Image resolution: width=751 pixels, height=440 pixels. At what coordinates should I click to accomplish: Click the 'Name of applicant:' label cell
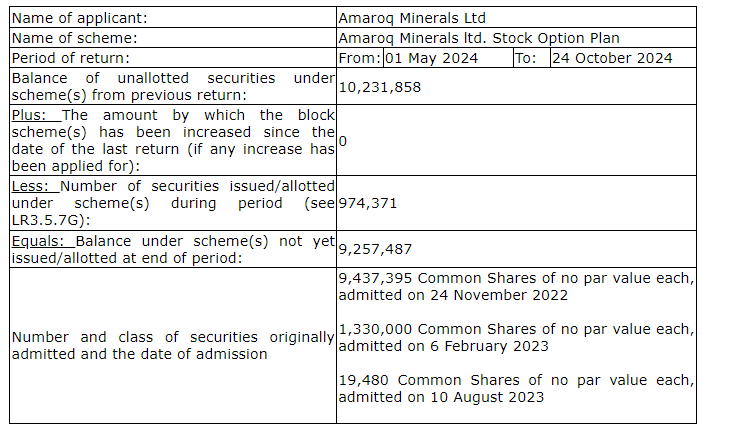[78, 18]
